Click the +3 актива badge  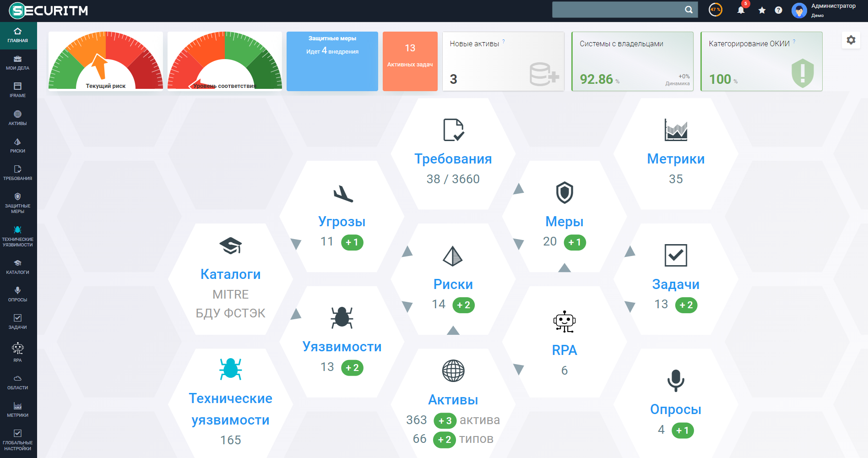coord(445,421)
